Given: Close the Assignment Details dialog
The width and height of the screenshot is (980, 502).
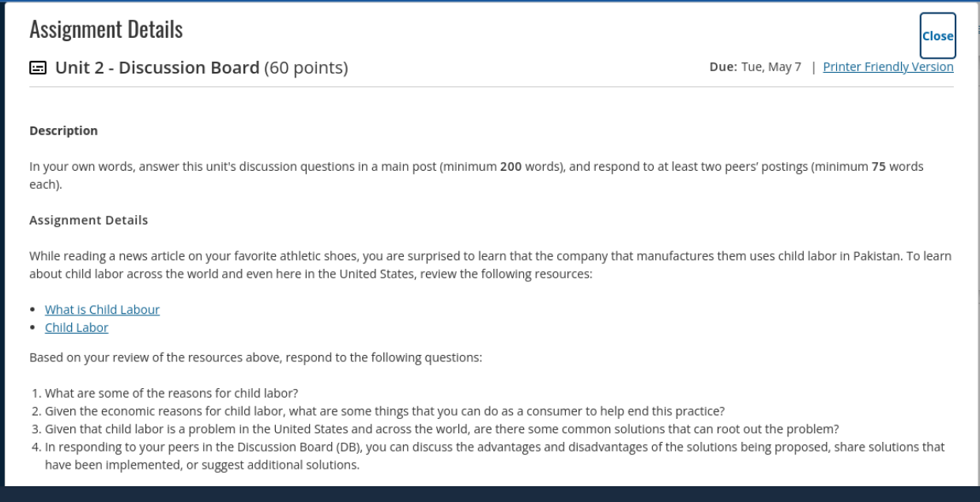Looking at the screenshot, I should coord(937,36).
